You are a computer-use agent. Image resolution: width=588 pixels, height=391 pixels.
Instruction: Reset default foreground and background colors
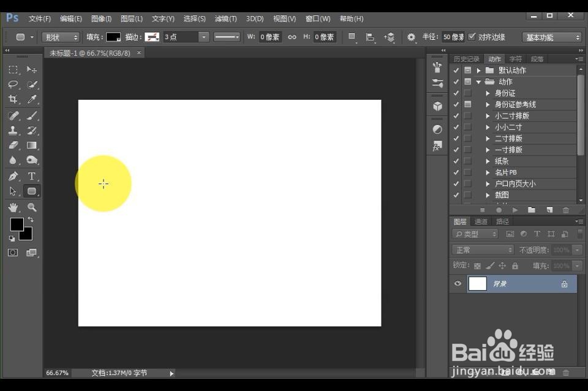point(12,239)
